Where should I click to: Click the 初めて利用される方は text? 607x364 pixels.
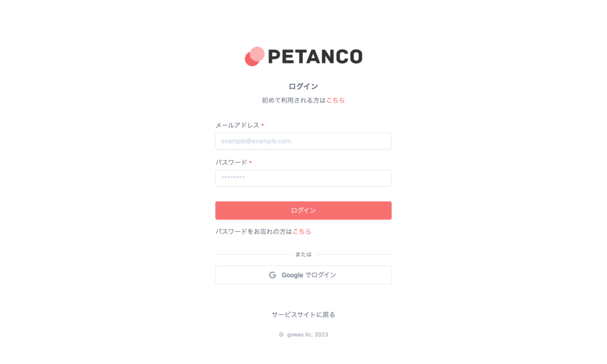(x=294, y=100)
